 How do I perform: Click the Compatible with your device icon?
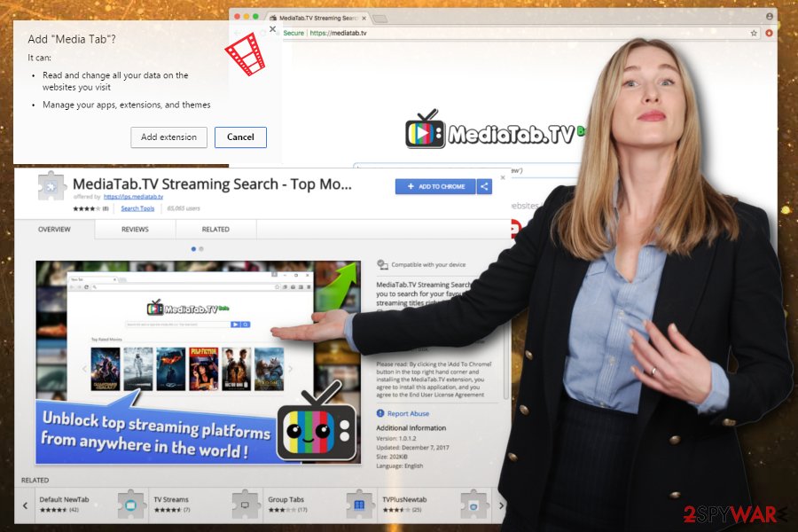click(382, 265)
